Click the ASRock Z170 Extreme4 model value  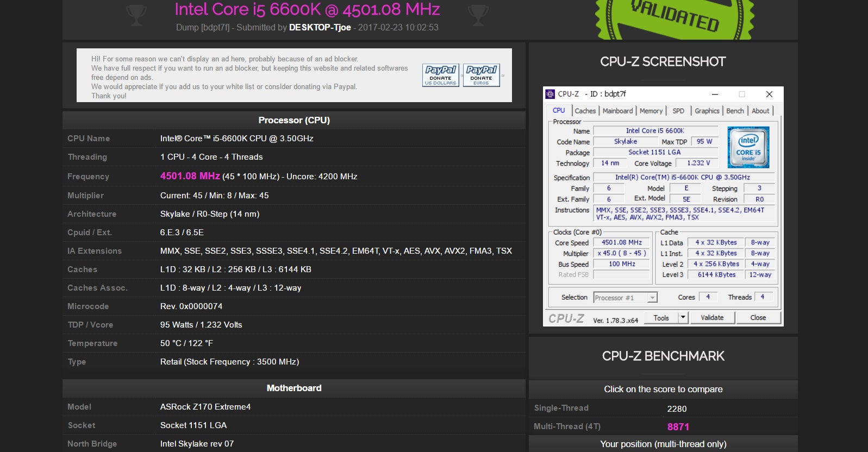(x=205, y=407)
